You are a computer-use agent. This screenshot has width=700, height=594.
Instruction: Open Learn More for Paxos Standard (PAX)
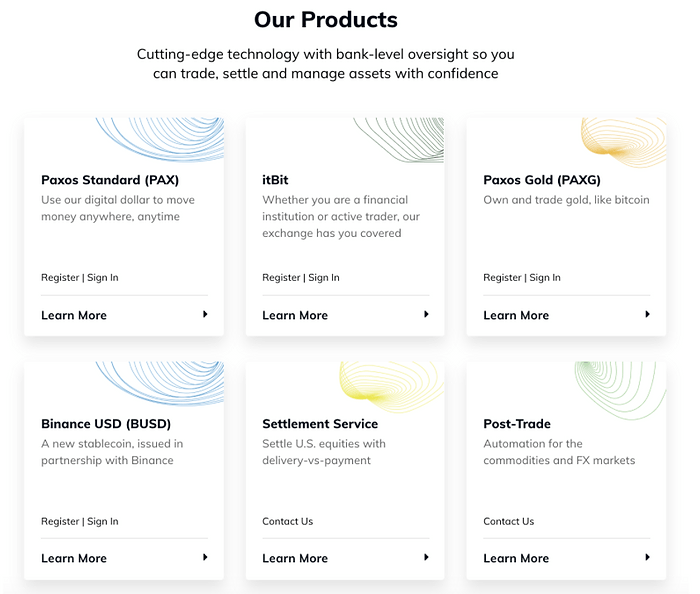[x=74, y=315]
